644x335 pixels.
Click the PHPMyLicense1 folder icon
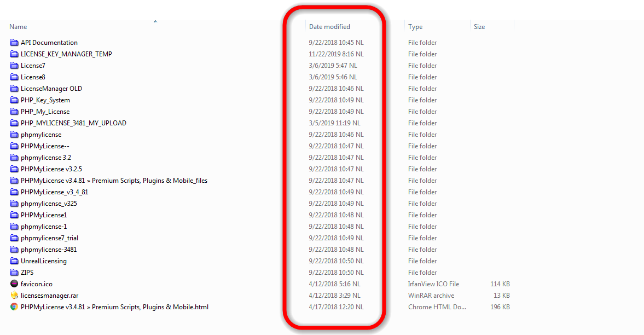(14, 215)
